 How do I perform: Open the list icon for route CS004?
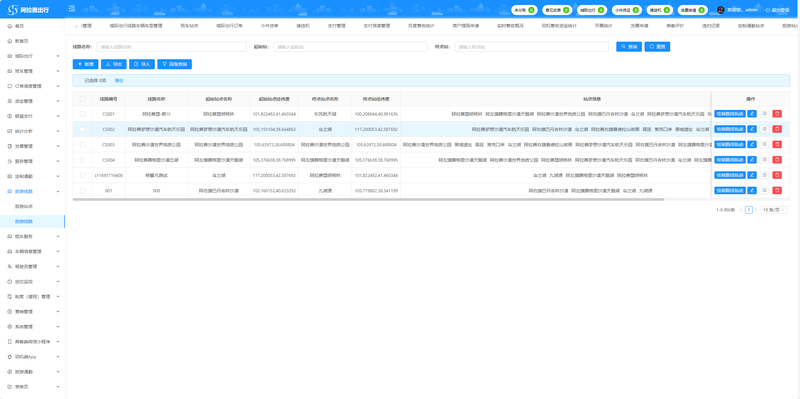764,160
